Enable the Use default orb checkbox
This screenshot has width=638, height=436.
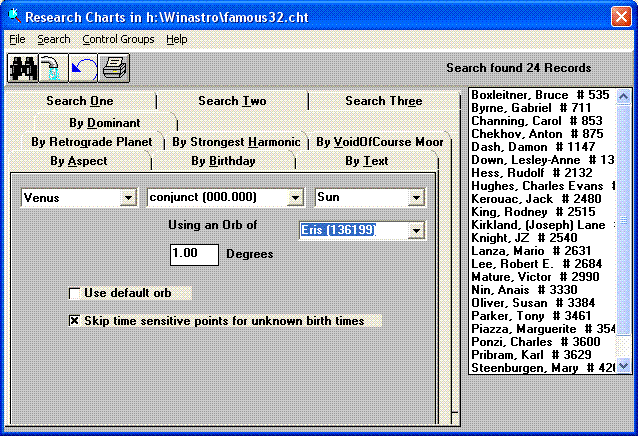pyautogui.click(x=74, y=293)
